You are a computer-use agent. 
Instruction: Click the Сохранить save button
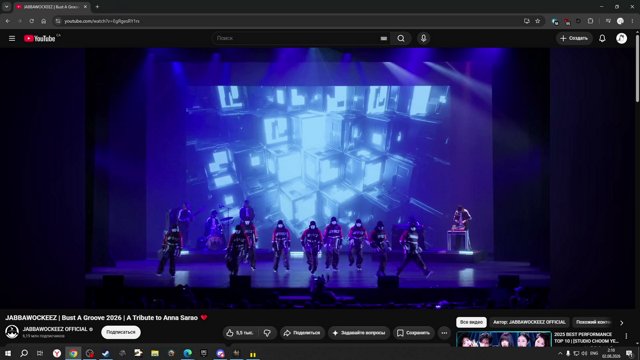click(413, 333)
